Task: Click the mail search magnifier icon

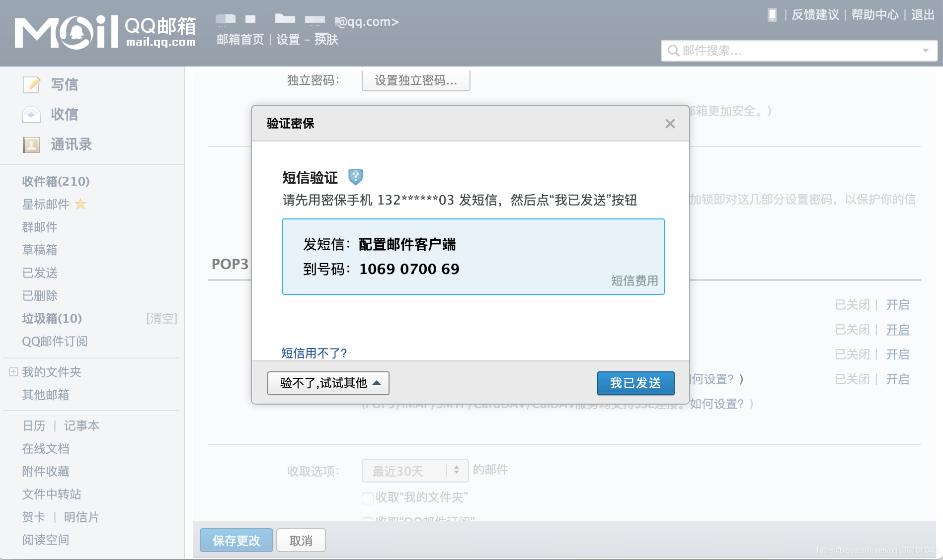Action: pos(673,51)
